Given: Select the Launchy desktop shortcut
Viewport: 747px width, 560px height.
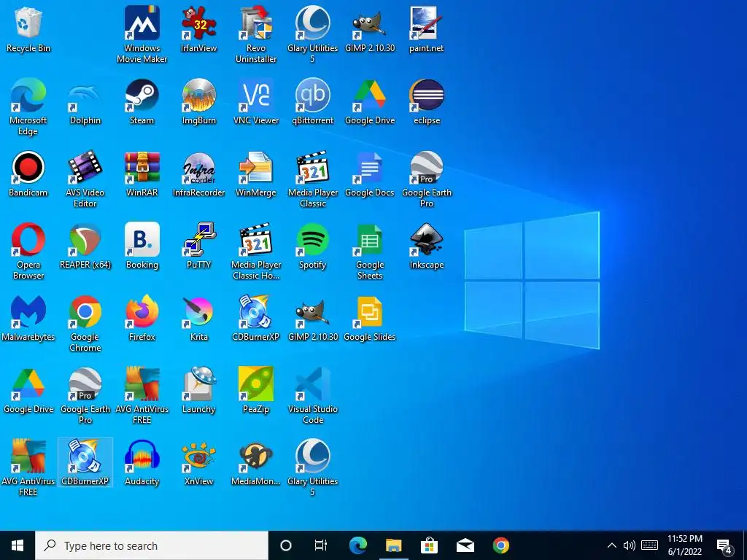Looking at the screenshot, I should [198, 391].
